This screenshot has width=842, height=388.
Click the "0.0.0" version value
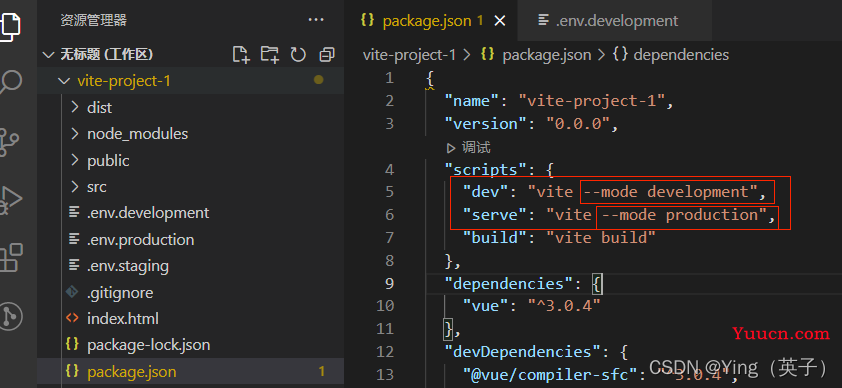tap(578, 123)
